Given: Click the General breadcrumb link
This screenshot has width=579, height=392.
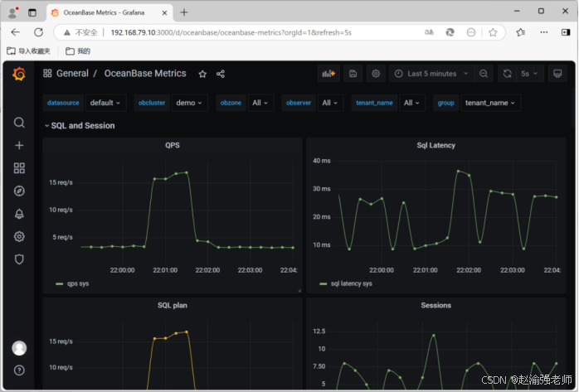Looking at the screenshot, I should [x=72, y=74].
